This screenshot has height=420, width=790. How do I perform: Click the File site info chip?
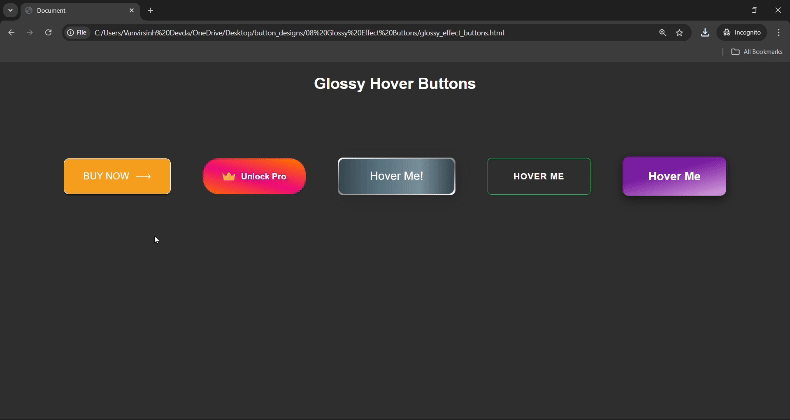[x=77, y=33]
